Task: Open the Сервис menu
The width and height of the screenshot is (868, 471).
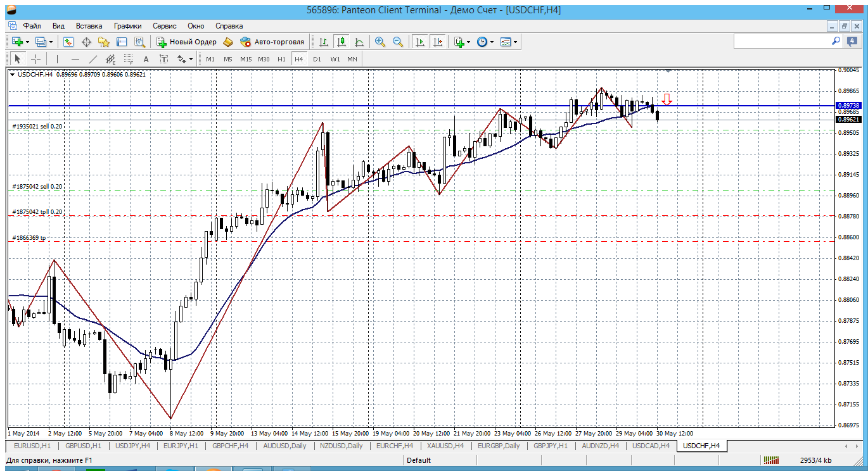Action: point(165,26)
